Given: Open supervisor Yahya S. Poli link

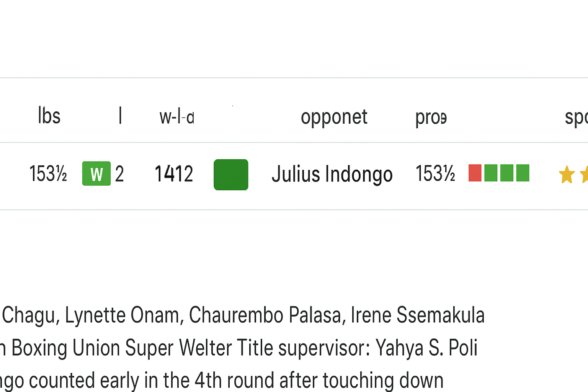Looking at the screenshot, I should (426, 348).
